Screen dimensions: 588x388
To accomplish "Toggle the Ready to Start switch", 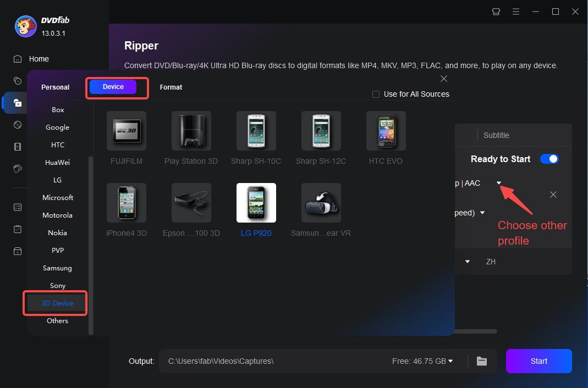I will (x=549, y=159).
